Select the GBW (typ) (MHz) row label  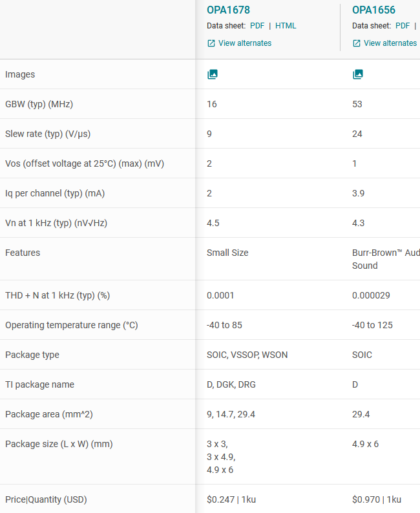[43, 104]
